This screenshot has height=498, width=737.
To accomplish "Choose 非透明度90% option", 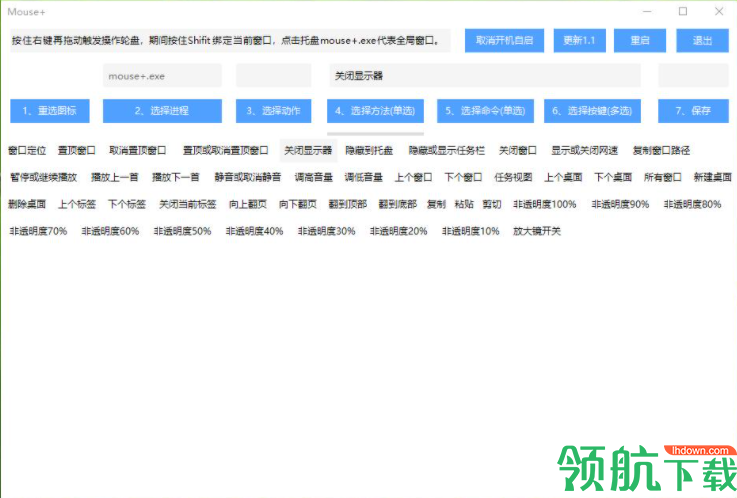I will tap(620, 204).
